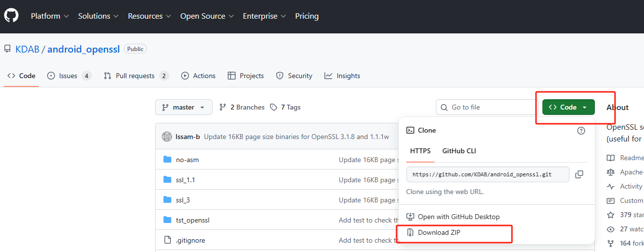This screenshot has width=644, height=252.
Task: Open the android_openssl repository link
Action: [x=83, y=49]
